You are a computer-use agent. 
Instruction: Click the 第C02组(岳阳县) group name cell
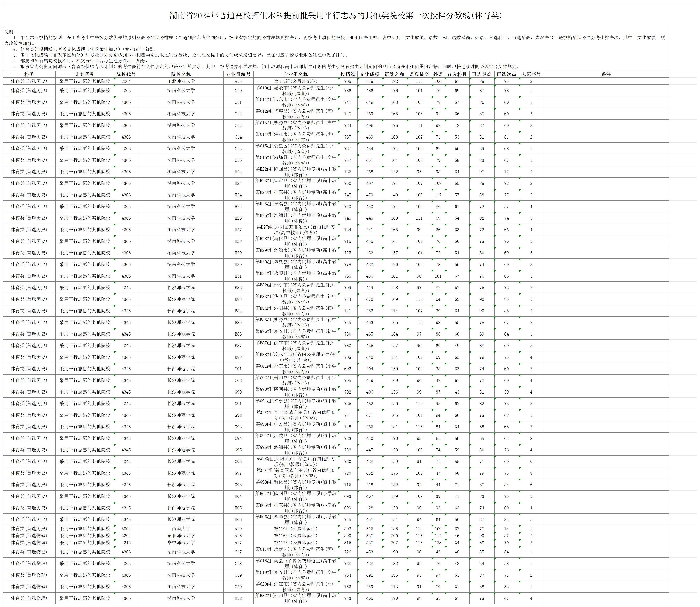click(x=296, y=380)
